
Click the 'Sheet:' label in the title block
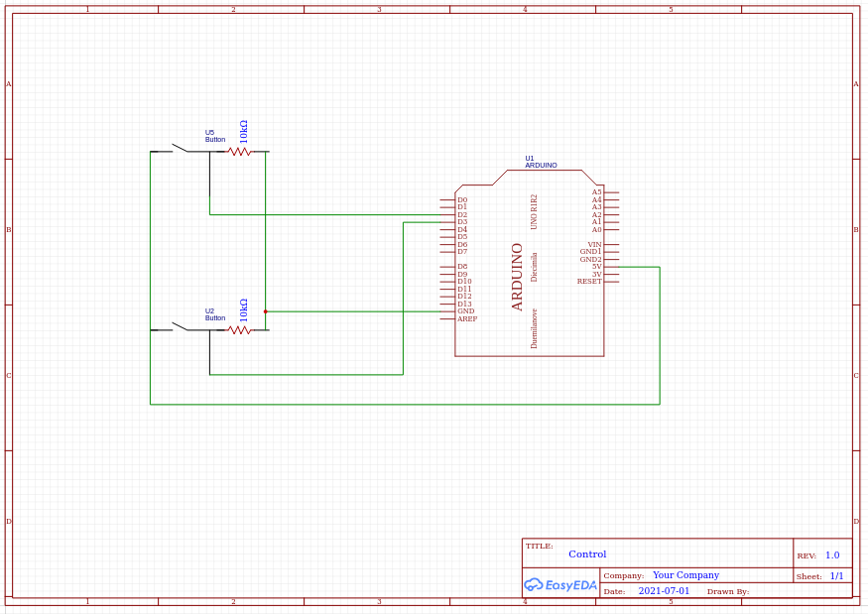point(808,577)
